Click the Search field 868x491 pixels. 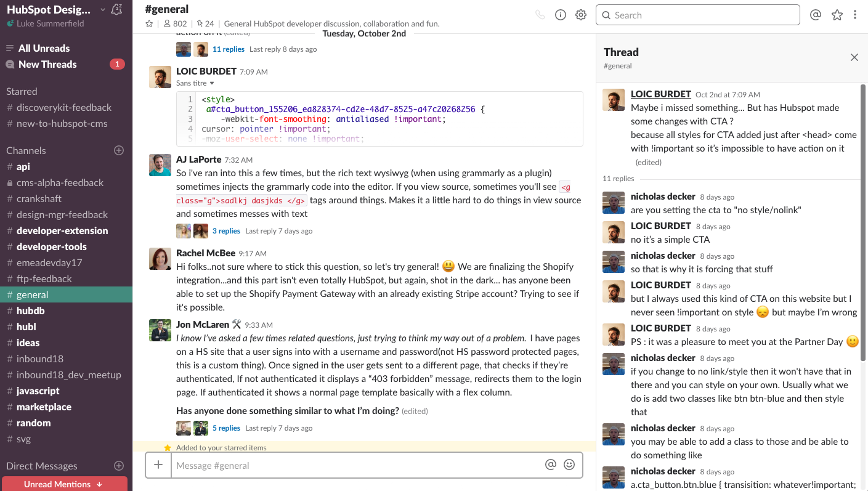(x=697, y=15)
